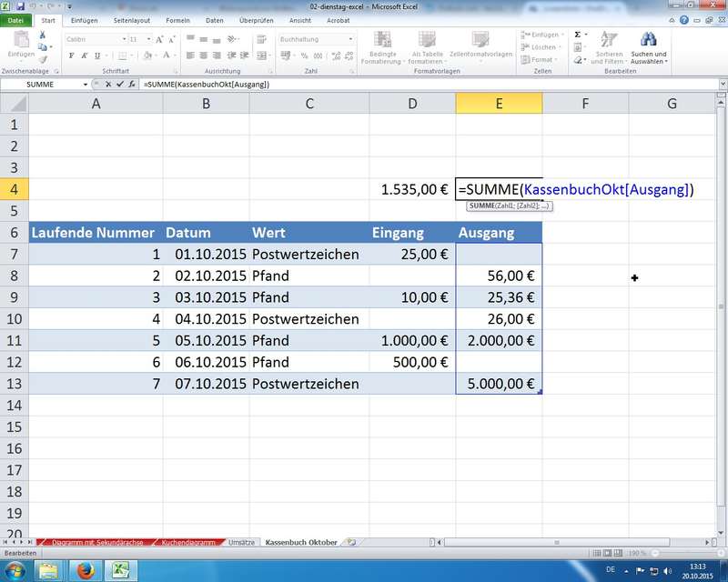Click the AutoSumme sigma icon
728x582 pixels.
[x=578, y=34]
